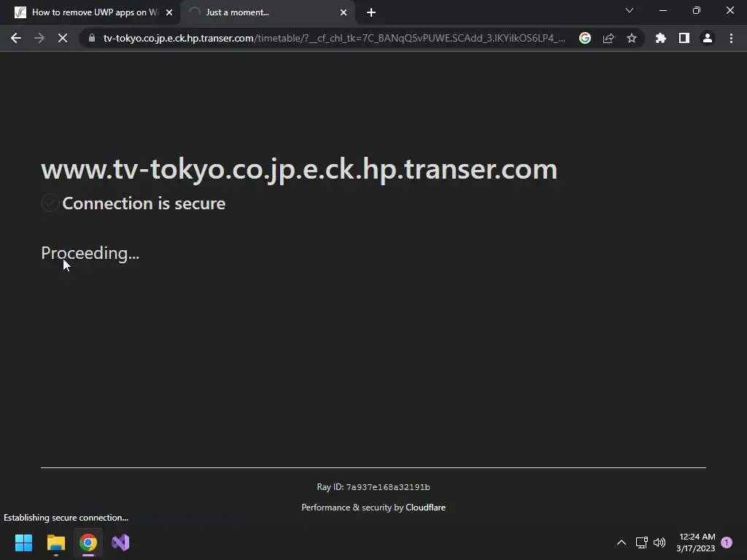747x560 pixels.
Task: Open the Windows Start menu
Action: coord(23,542)
